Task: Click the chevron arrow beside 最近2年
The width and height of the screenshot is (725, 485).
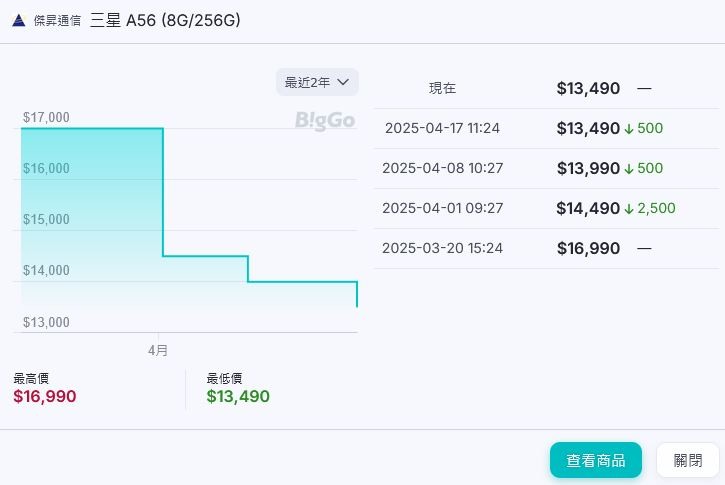Action: click(x=343, y=82)
